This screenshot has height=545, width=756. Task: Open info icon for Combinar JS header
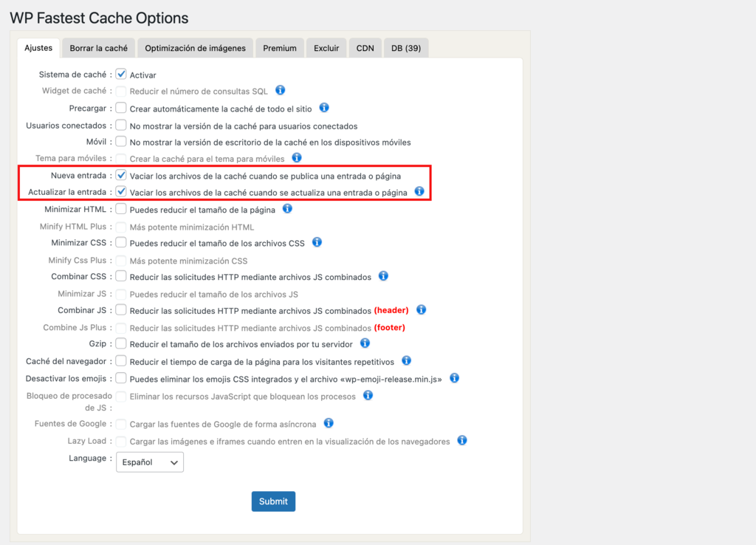tap(422, 309)
